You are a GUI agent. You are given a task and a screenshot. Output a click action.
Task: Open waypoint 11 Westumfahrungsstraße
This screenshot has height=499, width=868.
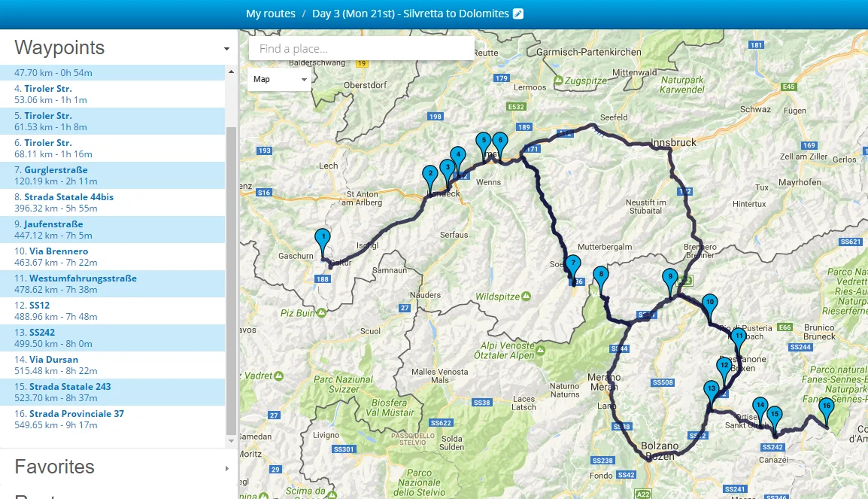pos(112,284)
